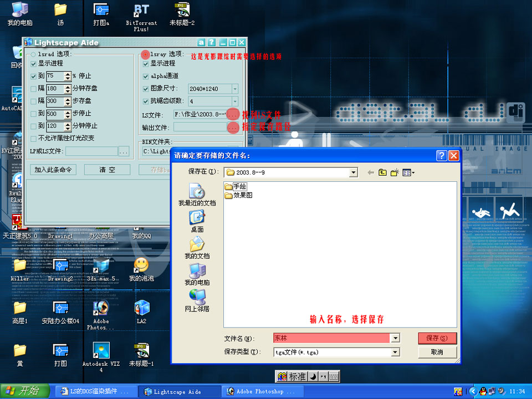Click the back arrow in save dialog
This screenshot has height=399, width=532.
pos(371,173)
